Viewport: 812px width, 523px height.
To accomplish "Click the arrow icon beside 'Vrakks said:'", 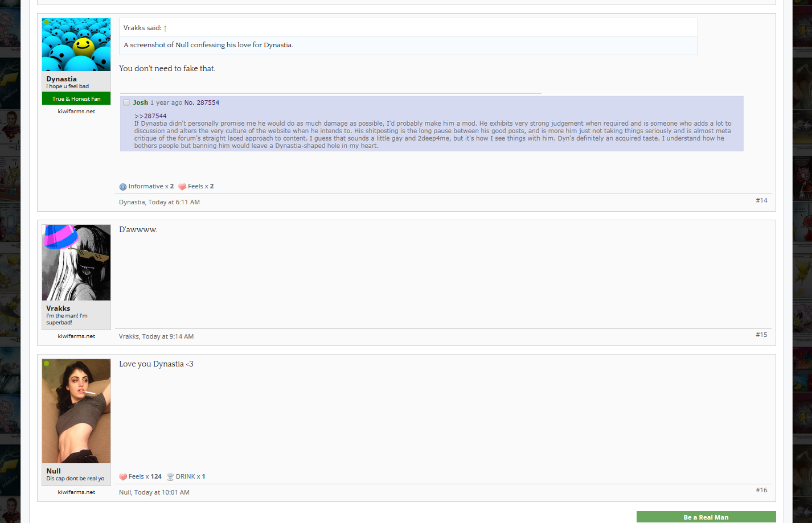I will (x=165, y=28).
